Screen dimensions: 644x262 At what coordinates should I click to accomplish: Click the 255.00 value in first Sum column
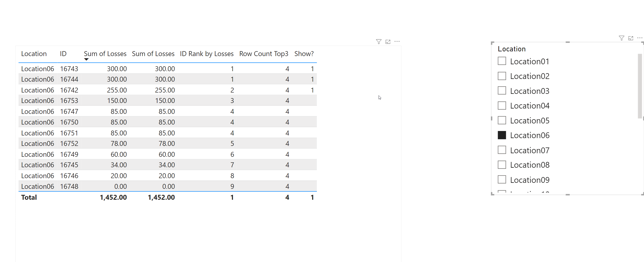point(117,90)
